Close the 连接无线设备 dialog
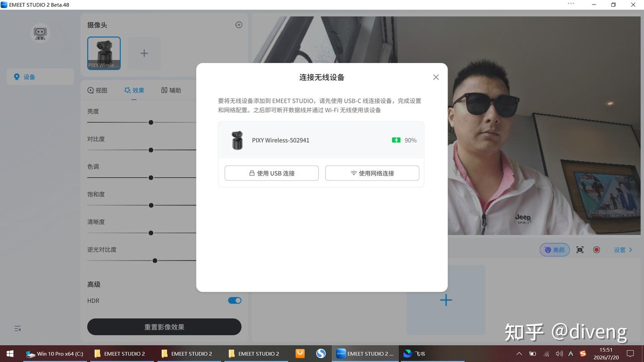644x362 pixels. click(x=436, y=77)
